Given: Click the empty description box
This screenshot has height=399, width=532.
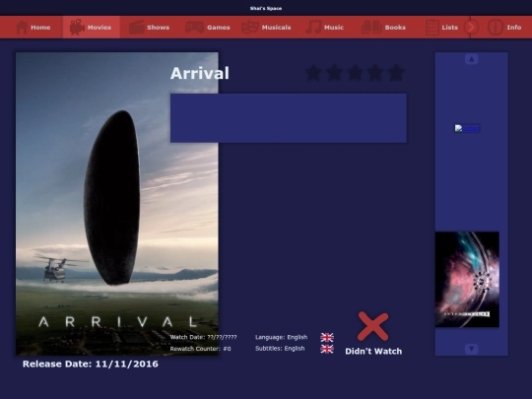Looking at the screenshot, I should (289, 118).
